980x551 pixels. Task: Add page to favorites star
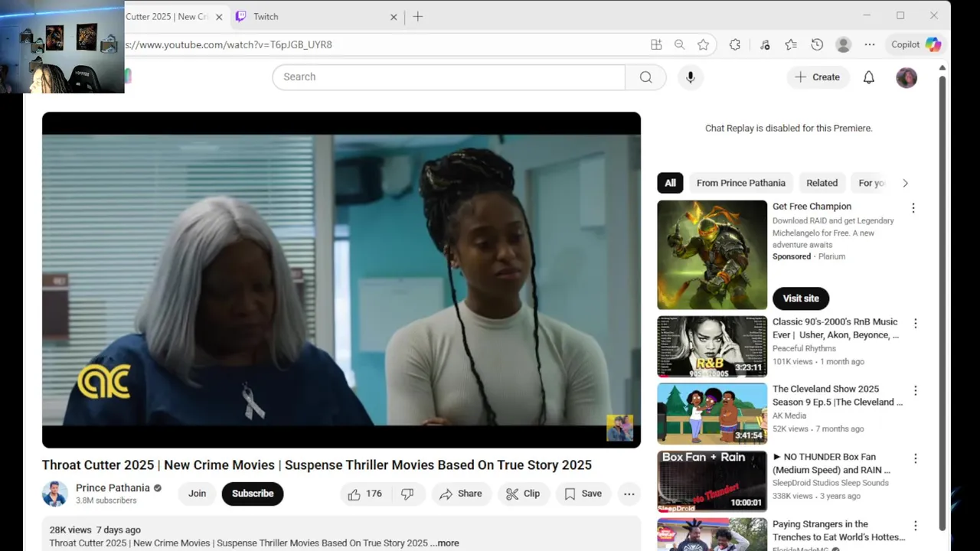[x=703, y=44]
